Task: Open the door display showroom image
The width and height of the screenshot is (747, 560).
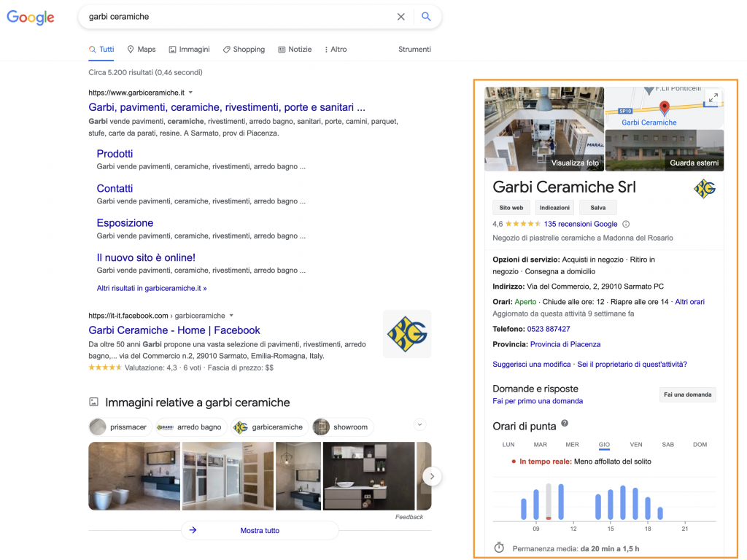Action: click(228, 476)
